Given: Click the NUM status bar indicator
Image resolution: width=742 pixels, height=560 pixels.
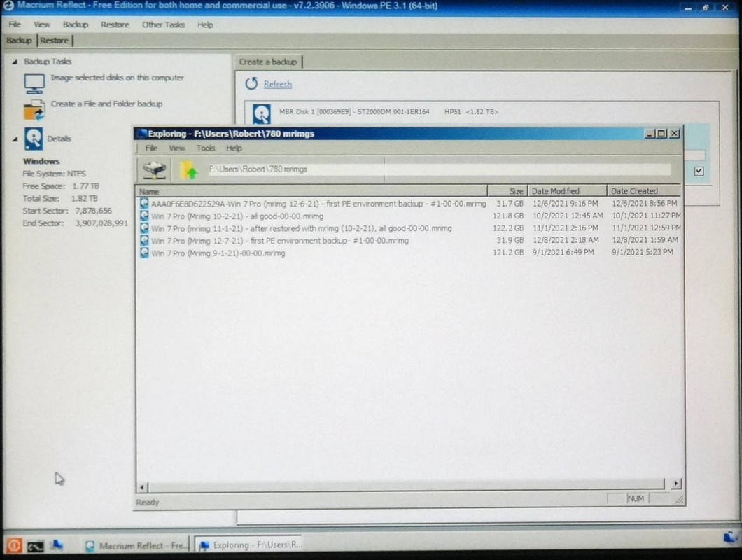Looking at the screenshot, I should 636,498.
